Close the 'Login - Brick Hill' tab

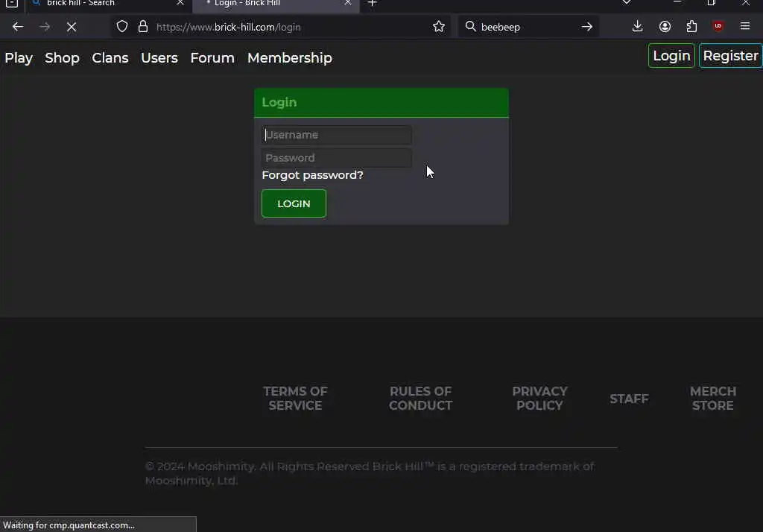pos(347,2)
